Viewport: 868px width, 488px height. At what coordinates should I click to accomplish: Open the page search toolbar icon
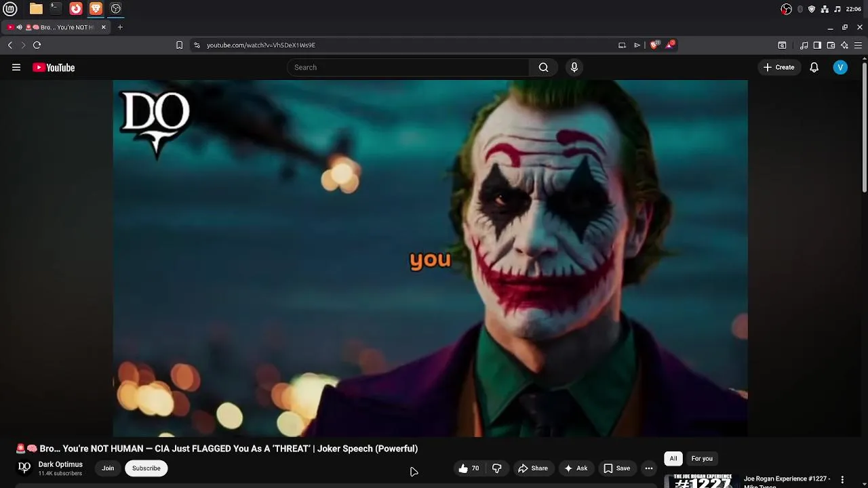click(782, 45)
